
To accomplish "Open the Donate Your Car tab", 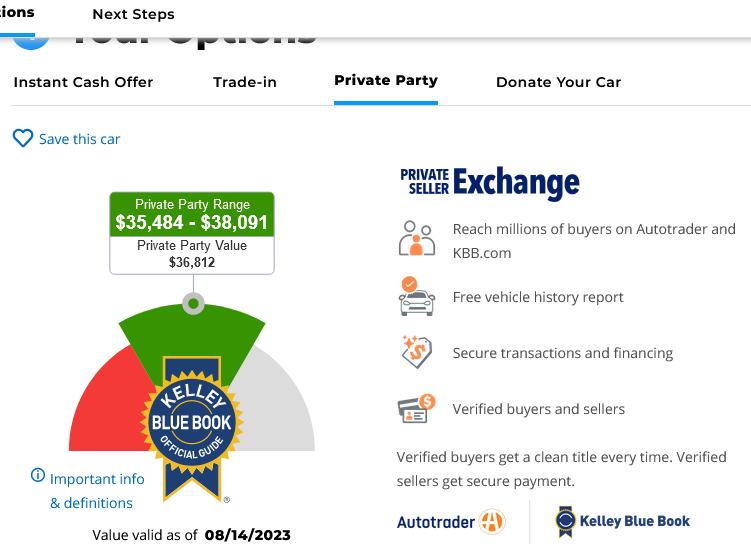I will tap(558, 82).
